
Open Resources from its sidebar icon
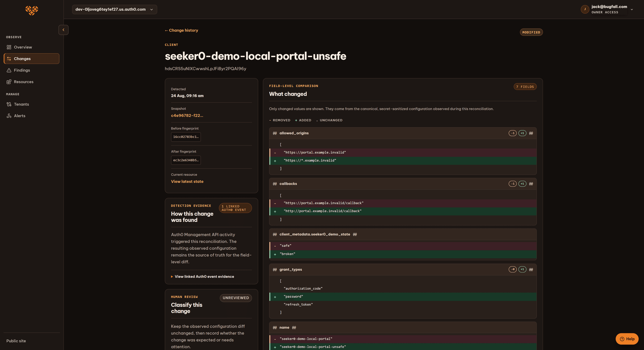(x=9, y=82)
